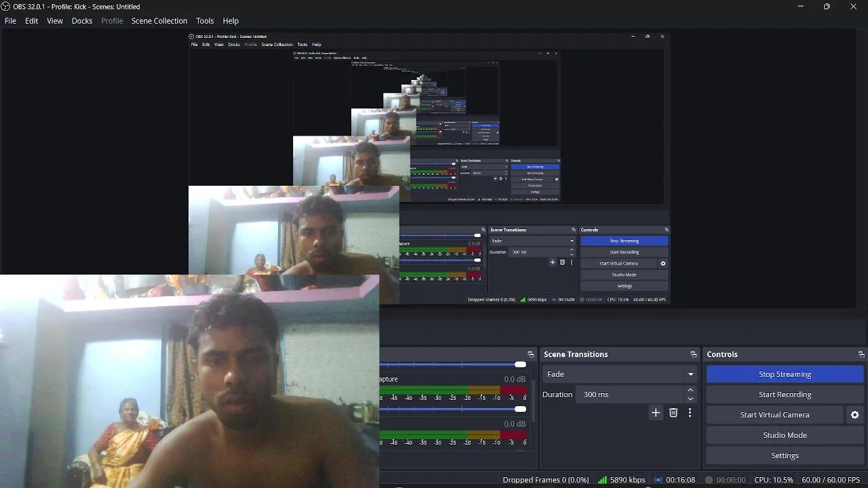Click the Dropped Frames 0 (0.0%) status text
This screenshot has height=488, width=868.
546,480
